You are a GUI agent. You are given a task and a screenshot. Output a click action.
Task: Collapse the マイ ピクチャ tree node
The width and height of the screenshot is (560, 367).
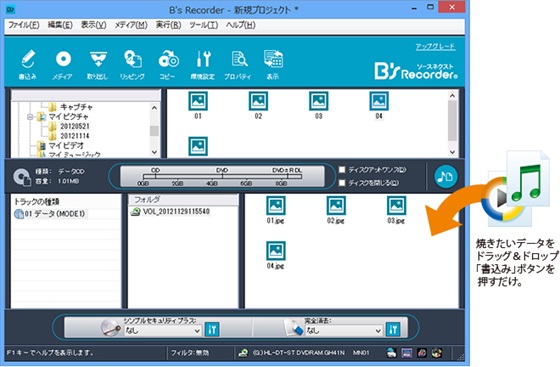(x=30, y=117)
